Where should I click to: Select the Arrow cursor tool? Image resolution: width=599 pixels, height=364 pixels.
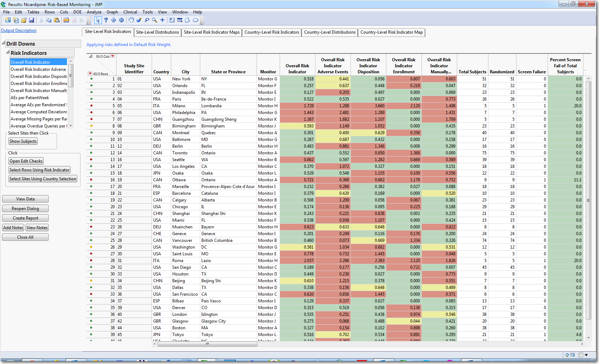[x=98, y=20]
